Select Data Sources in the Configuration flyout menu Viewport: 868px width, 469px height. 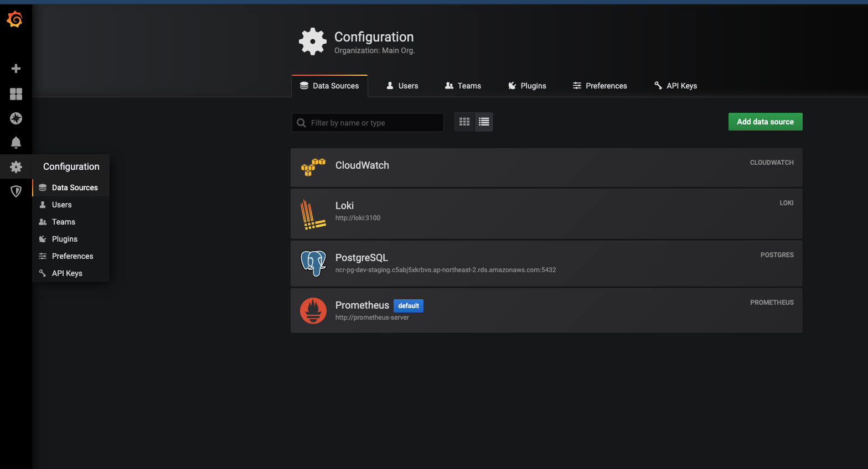point(71,187)
